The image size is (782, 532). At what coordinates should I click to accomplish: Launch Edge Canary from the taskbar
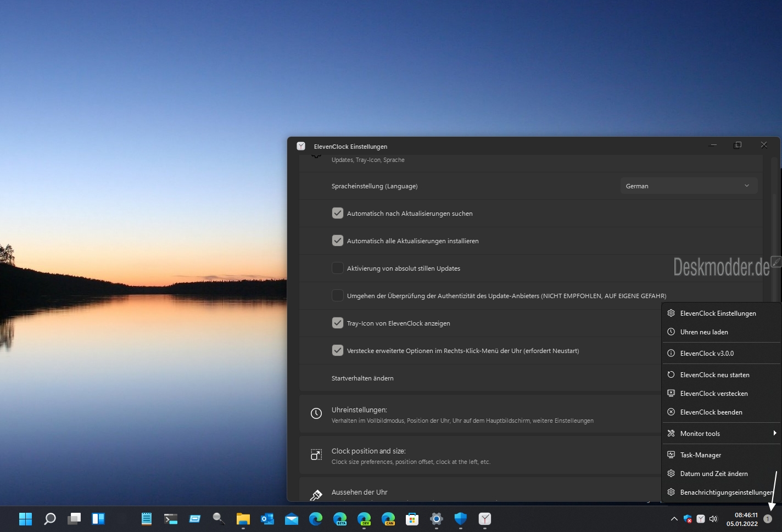(x=388, y=519)
